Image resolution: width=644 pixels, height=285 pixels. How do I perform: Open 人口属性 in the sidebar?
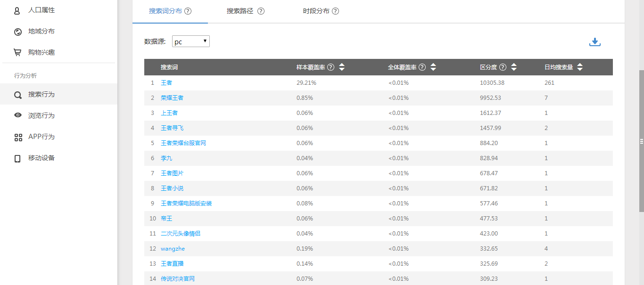[41, 10]
